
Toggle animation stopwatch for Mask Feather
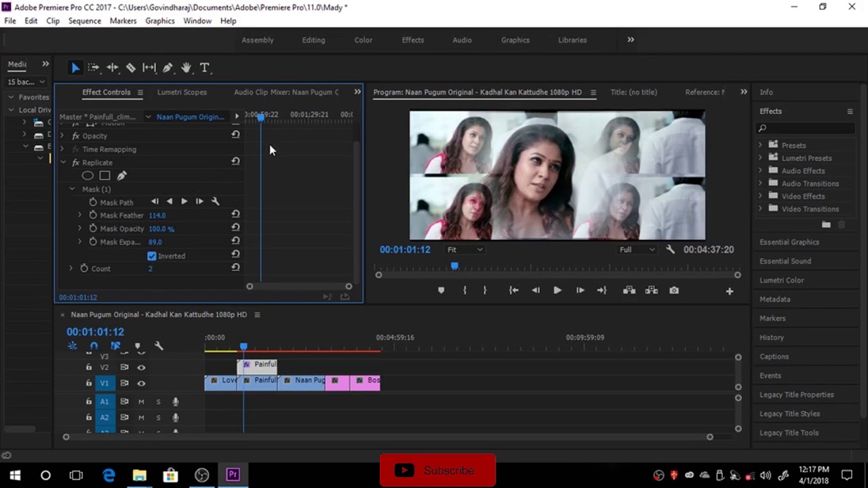[x=93, y=215]
